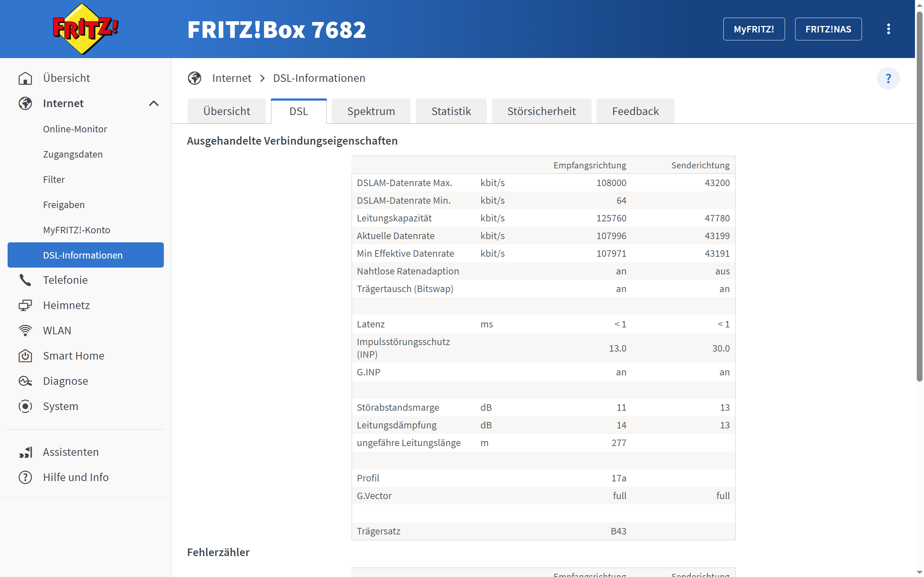Collapse the Internet menu chevron
Screen dimensions: 924x577
tap(153, 103)
